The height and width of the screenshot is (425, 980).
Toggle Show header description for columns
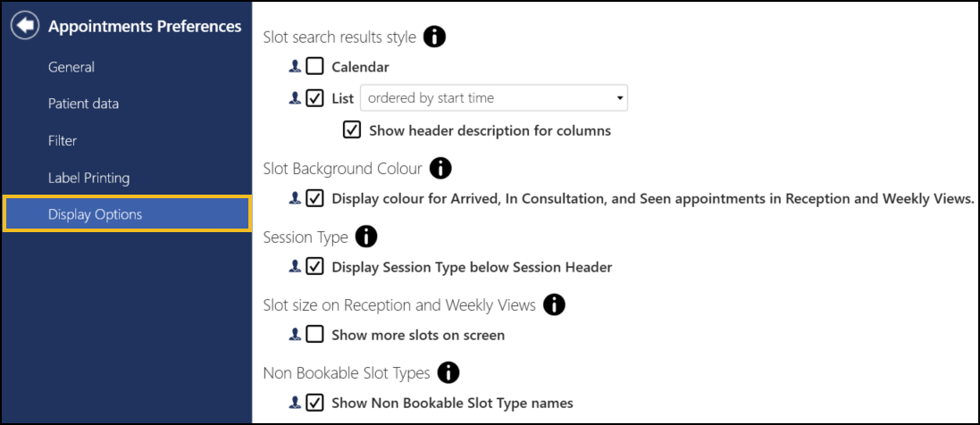(352, 130)
